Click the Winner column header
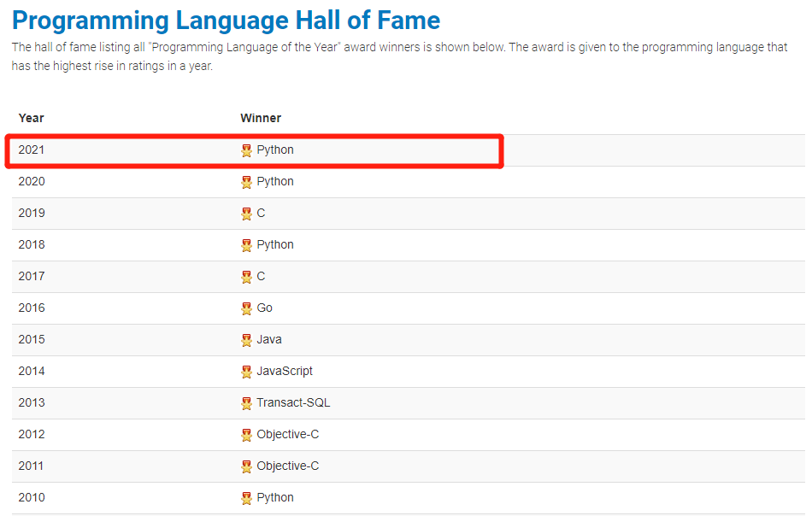 (261, 118)
